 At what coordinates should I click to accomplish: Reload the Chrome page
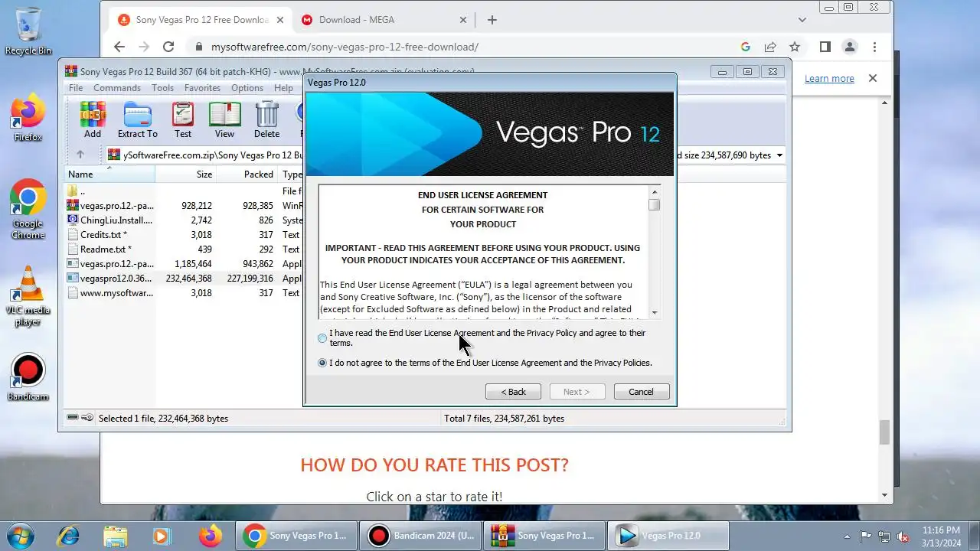(x=168, y=47)
